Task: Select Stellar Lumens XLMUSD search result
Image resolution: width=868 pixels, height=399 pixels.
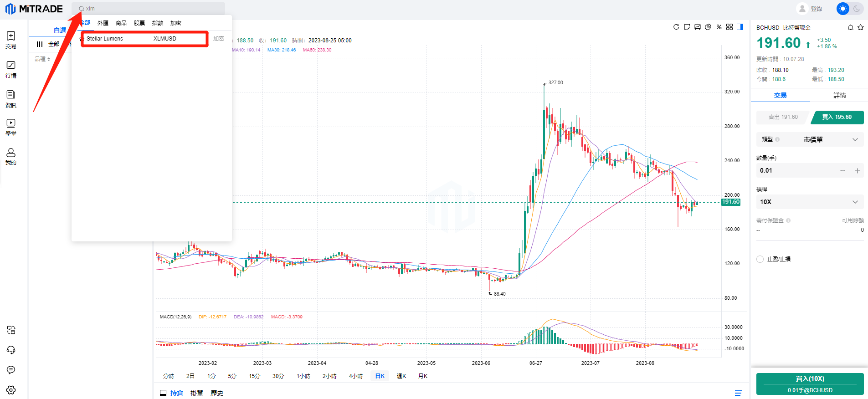Action: 144,39
